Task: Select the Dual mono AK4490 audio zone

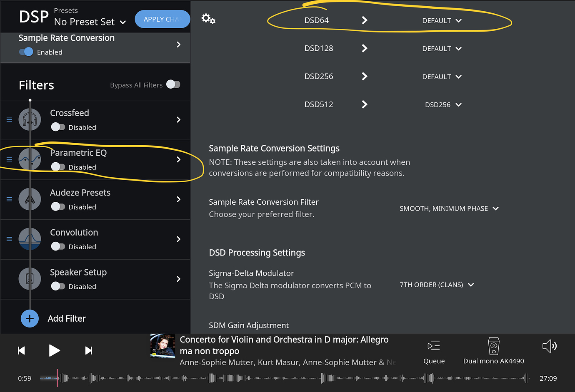Action: pyautogui.click(x=493, y=351)
